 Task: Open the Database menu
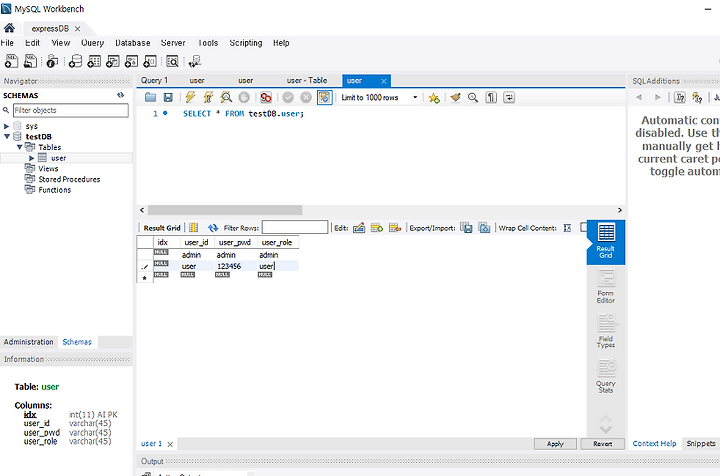[x=133, y=43]
